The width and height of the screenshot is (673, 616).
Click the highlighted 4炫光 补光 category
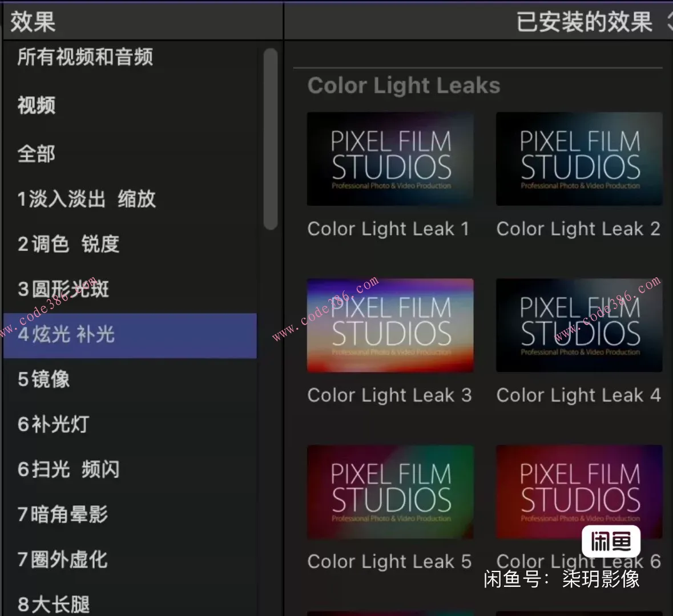click(x=66, y=337)
